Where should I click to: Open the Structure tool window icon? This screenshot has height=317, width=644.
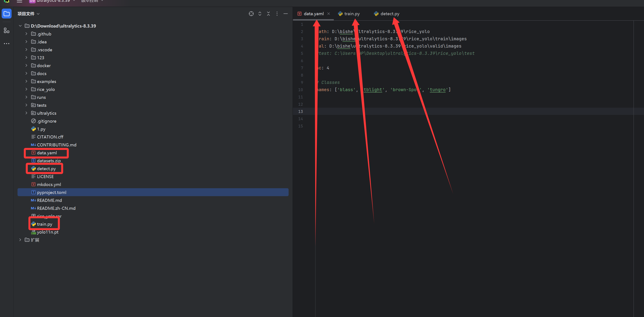[7, 30]
